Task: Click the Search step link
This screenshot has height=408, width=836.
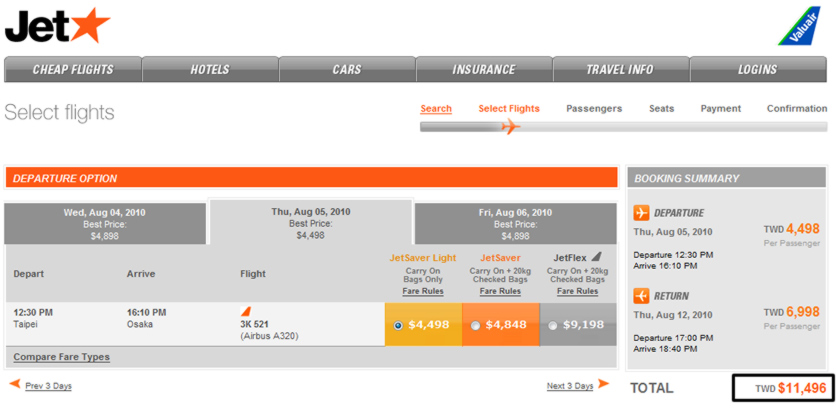Action: [x=436, y=109]
